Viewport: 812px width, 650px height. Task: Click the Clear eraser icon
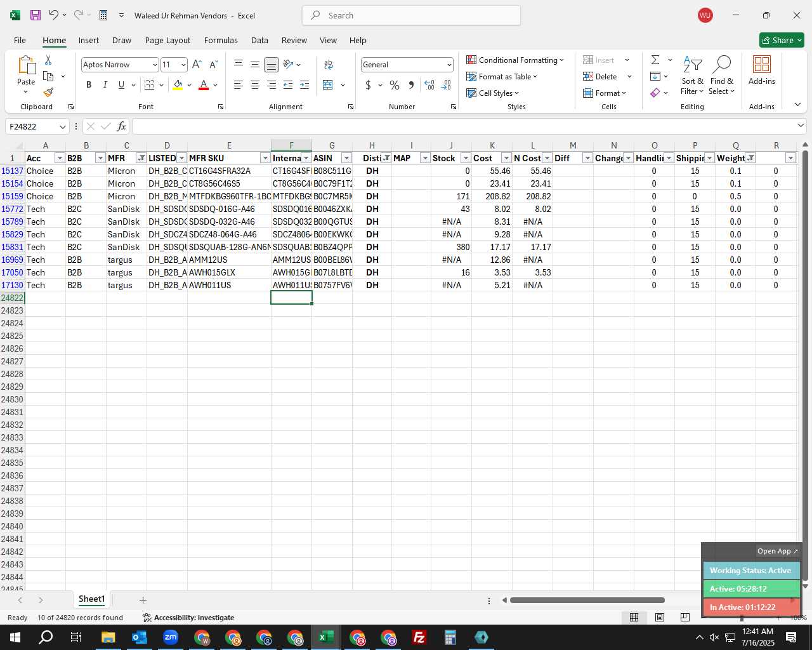[x=655, y=93]
